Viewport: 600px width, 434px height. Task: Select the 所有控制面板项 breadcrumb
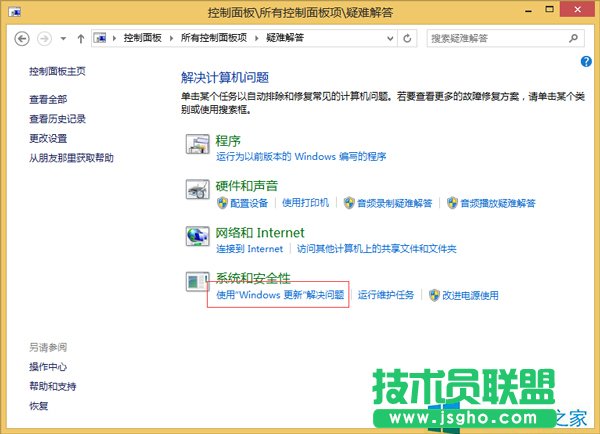coord(214,38)
